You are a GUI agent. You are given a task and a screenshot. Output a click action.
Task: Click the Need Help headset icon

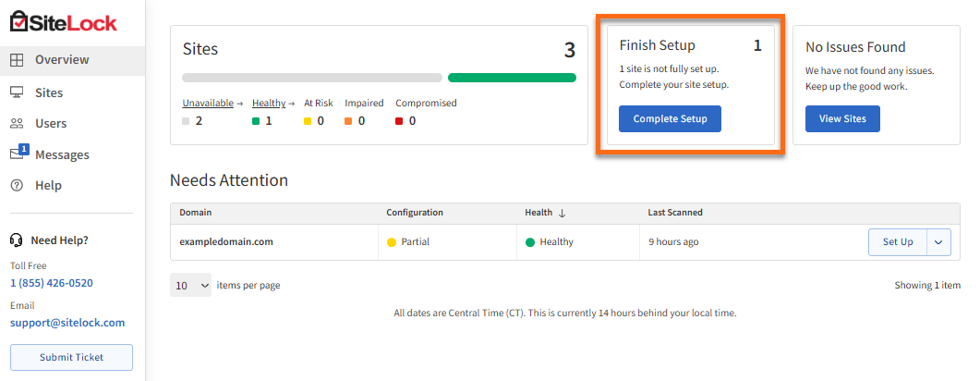(17, 240)
